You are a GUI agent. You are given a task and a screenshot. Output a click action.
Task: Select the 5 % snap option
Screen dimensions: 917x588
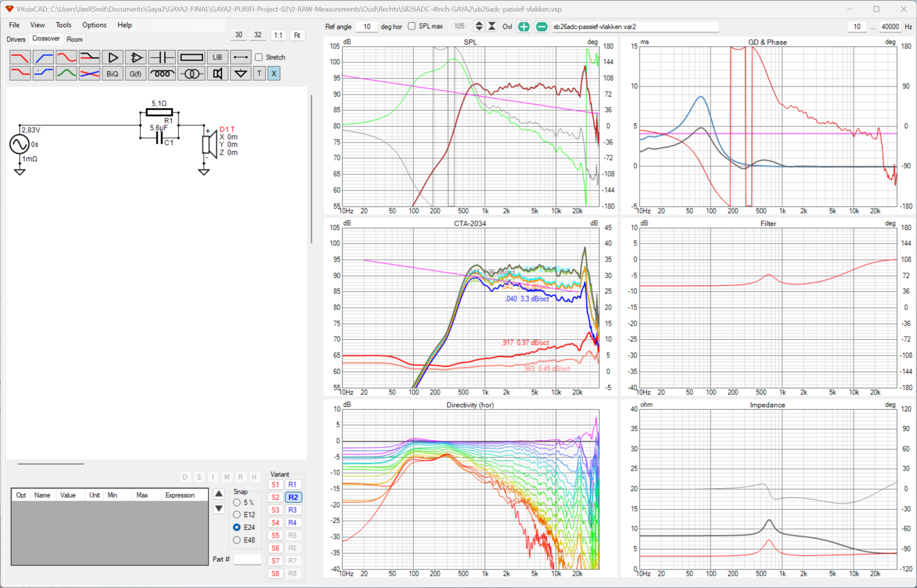237,502
